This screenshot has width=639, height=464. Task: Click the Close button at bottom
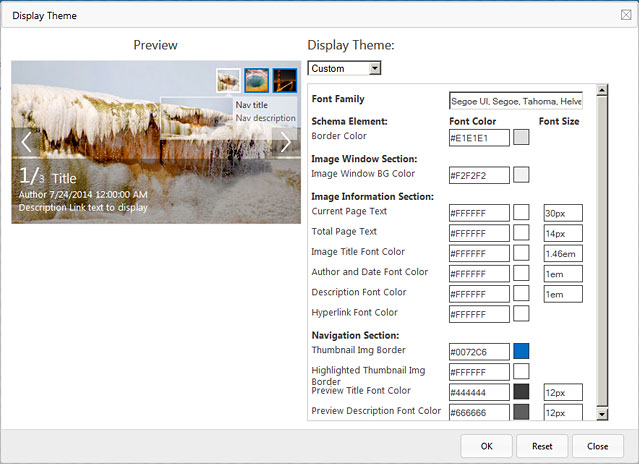598,445
